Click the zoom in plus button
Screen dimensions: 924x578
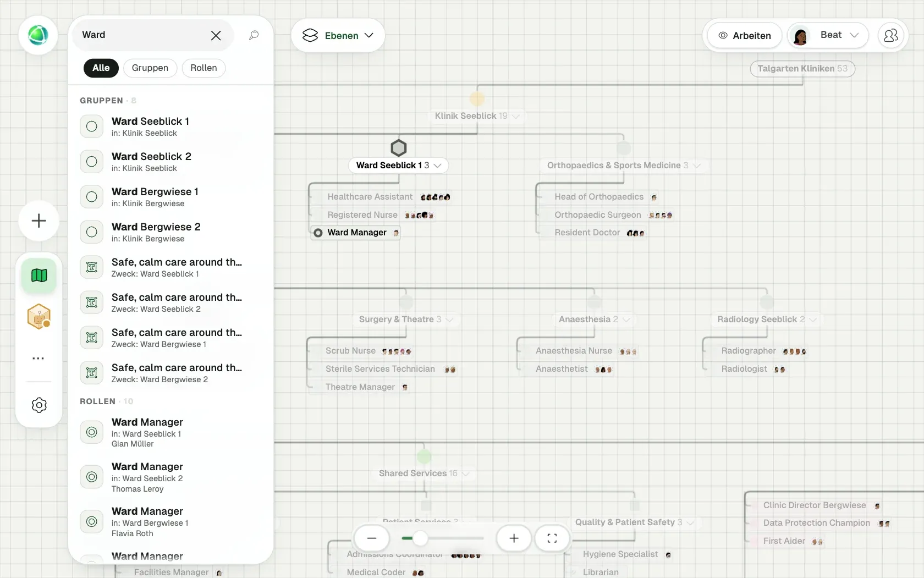[x=514, y=538]
